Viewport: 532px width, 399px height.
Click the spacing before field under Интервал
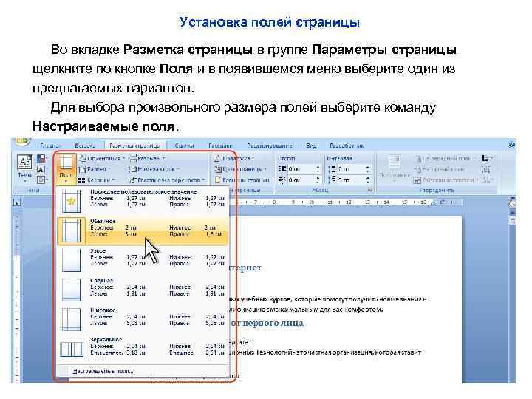pos(351,169)
